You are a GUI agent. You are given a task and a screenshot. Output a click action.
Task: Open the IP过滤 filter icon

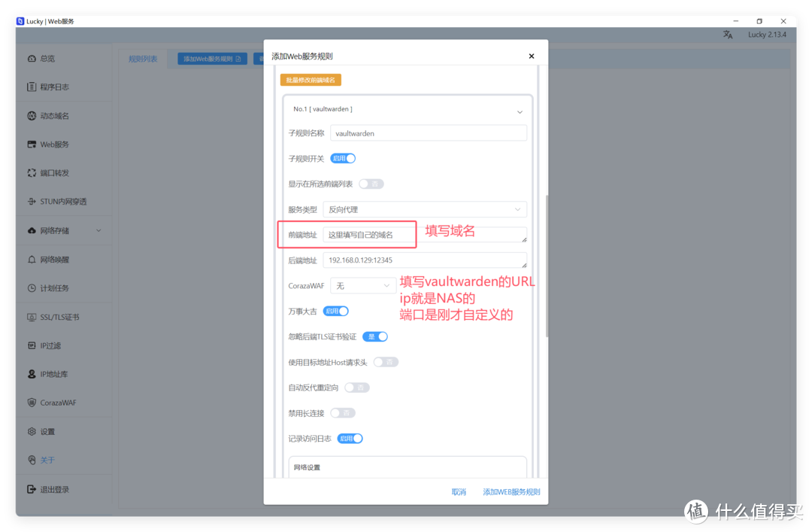pyautogui.click(x=32, y=345)
